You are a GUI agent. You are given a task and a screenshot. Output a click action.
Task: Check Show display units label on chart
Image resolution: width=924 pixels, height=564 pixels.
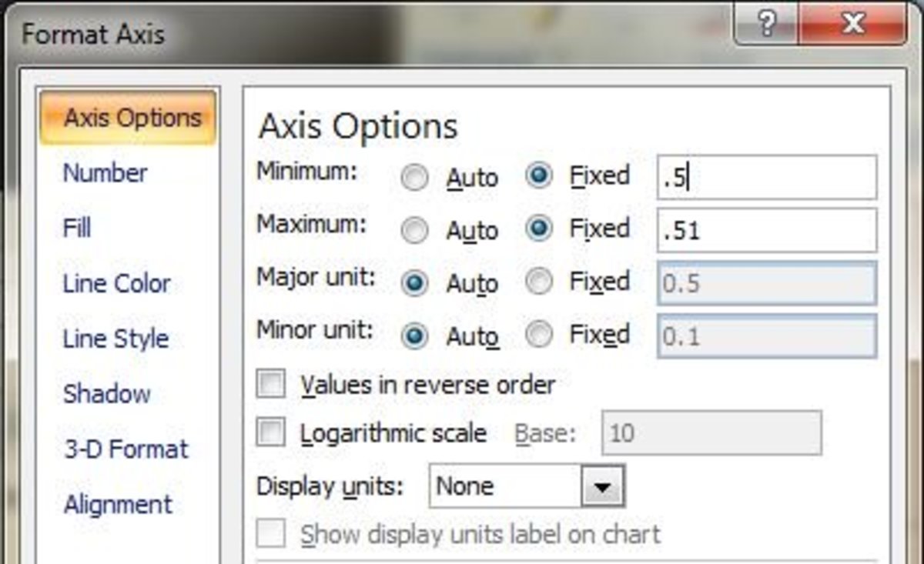coord(270,534)
